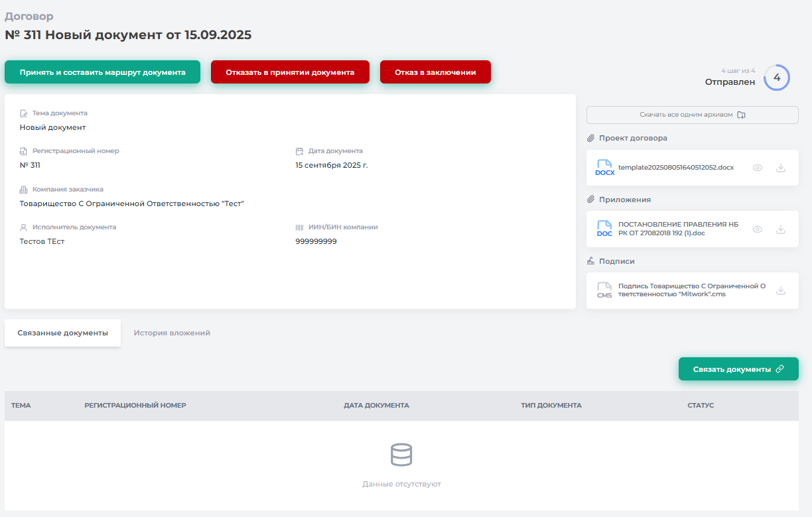Click the Связать документы button
The height and width of the screenshot is (517, 812).
(x=738, y=369)
